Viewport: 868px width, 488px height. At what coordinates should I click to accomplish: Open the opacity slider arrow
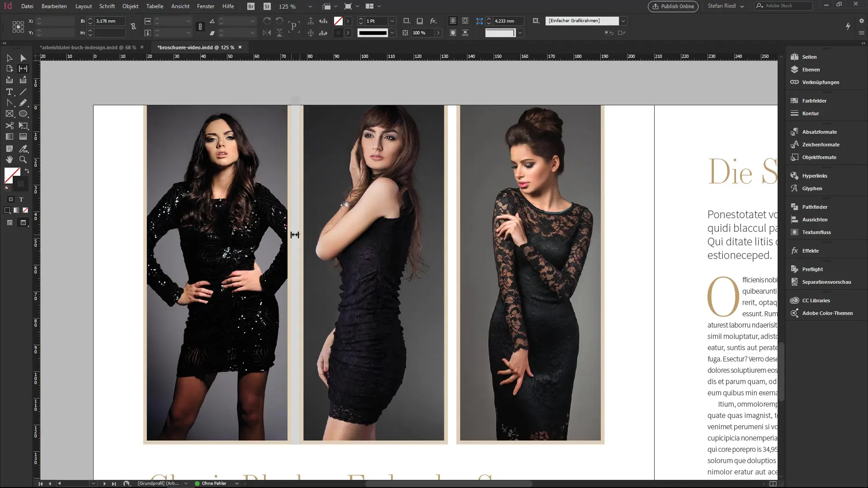click(x=438, y=33)
